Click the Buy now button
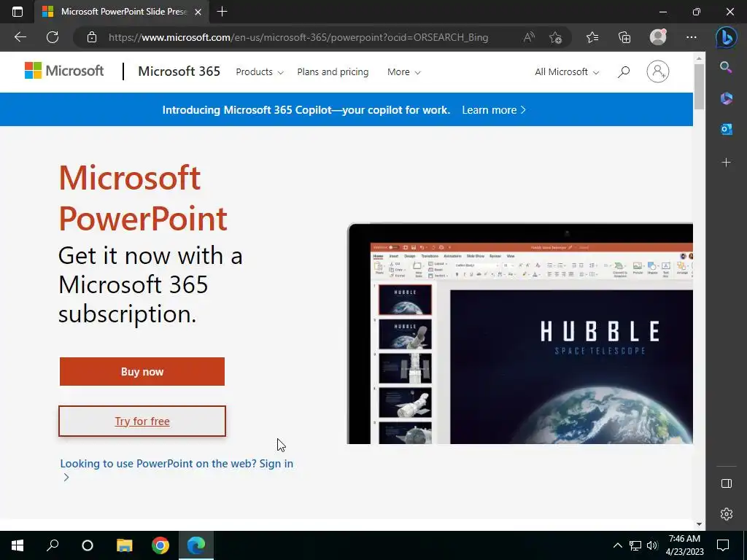Viewport: 747px width, 560px height. coord(142,371)
